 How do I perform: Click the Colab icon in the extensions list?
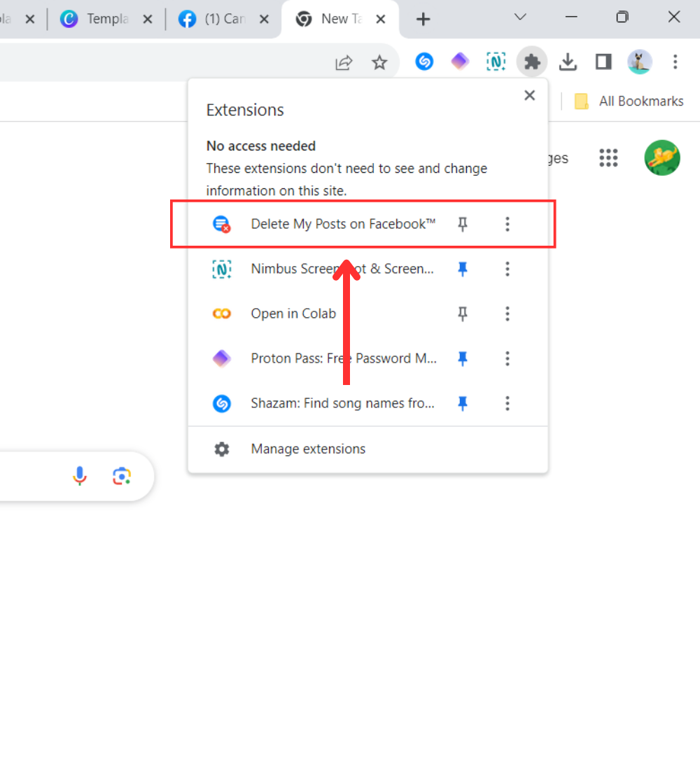click(x=221, y=314)
